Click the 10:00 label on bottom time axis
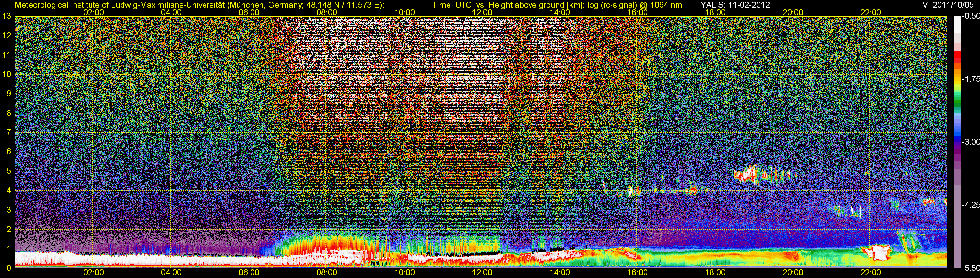980x278 pixels. click(404, 273)
